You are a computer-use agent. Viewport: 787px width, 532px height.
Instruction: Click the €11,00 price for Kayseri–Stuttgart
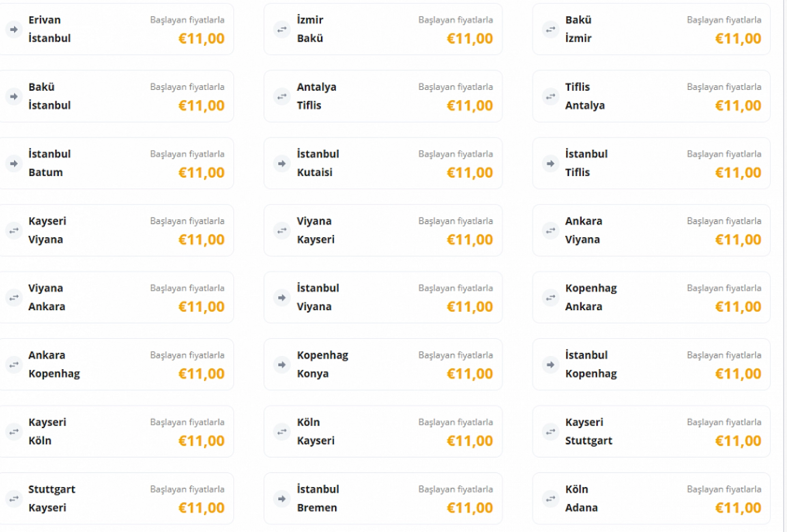(738, 441)
